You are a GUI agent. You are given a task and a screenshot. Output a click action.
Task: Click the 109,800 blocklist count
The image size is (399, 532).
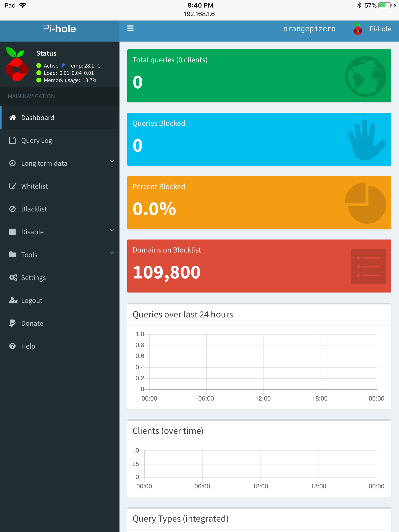click(167, 272)
